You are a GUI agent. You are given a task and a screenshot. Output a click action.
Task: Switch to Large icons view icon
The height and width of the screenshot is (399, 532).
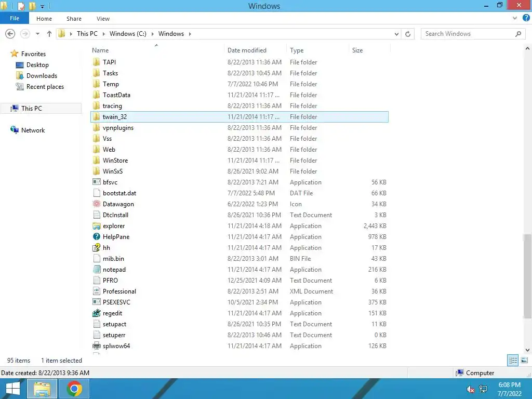click(524, 360)
